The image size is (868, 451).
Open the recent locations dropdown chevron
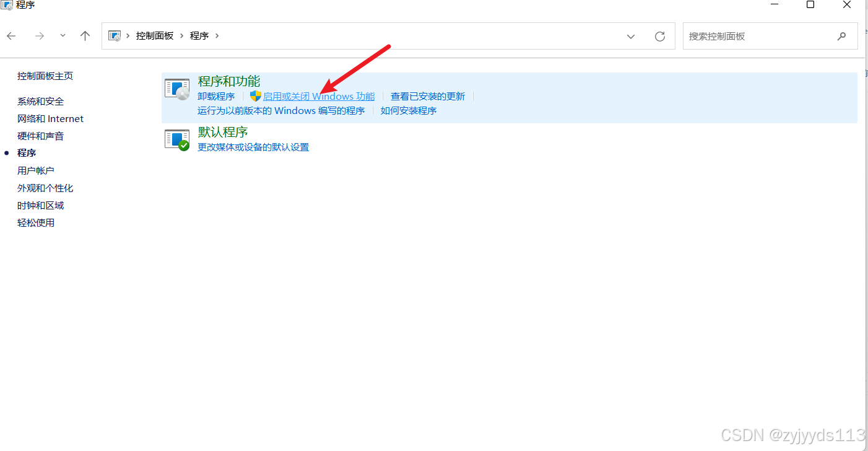point(63,36)
